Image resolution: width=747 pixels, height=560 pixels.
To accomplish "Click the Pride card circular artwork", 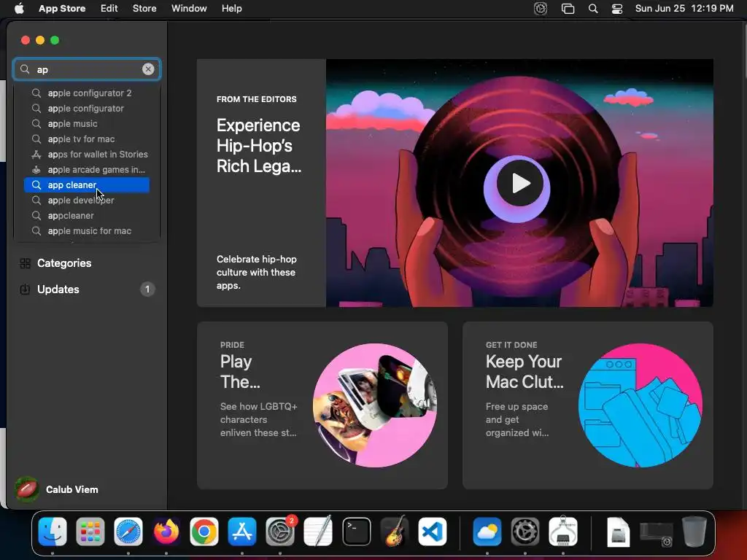I will (x=375, y=405).
